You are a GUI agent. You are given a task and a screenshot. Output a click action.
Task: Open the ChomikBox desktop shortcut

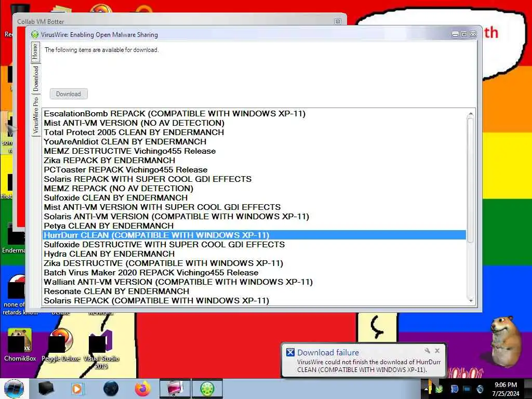point(20,344)
